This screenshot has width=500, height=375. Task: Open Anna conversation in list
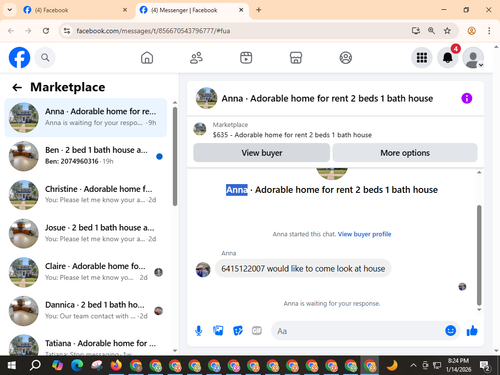(86, 118)
